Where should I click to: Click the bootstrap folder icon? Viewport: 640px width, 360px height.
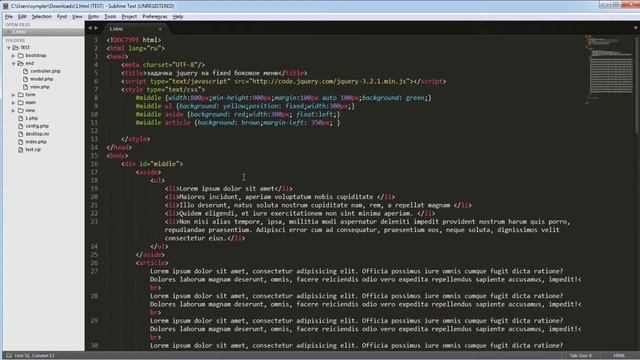click(x=21, y=56)
